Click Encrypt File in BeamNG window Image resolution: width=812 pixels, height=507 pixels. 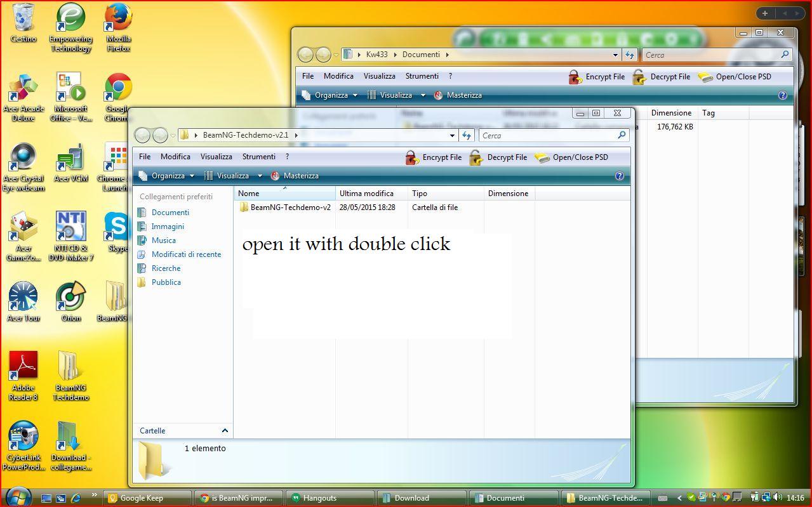pyautogui.click(x=434, y=157)
